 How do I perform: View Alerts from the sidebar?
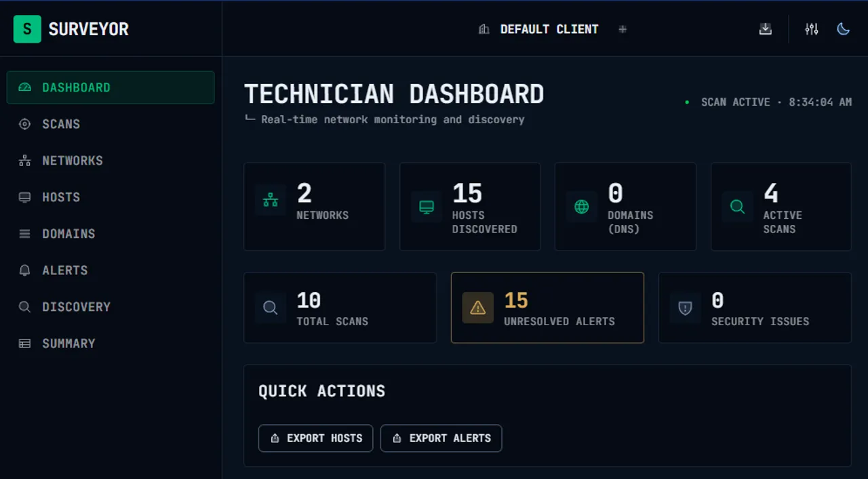coord(64,270)
